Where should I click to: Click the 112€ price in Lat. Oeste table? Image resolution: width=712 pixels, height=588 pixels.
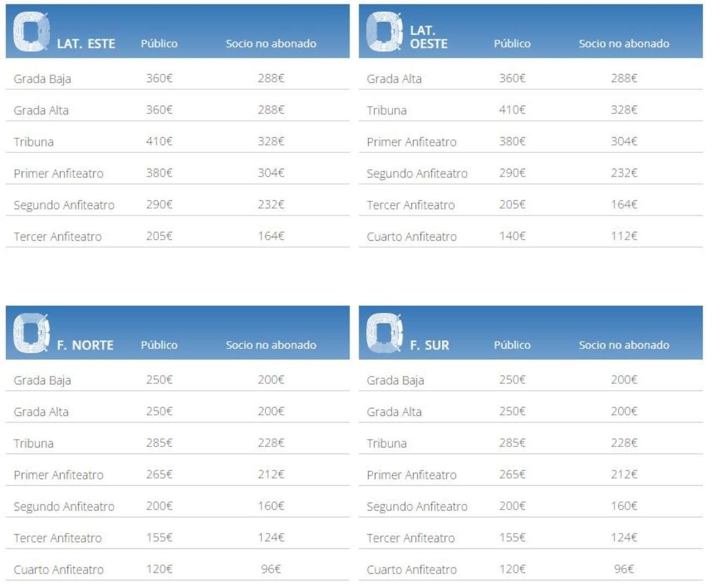point(624,236)
